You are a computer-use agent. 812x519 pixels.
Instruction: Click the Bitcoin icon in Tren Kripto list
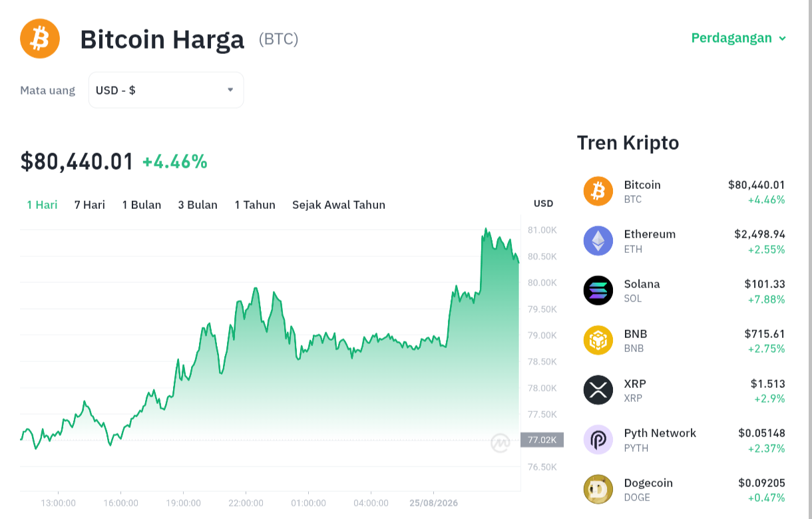(598, 191)
